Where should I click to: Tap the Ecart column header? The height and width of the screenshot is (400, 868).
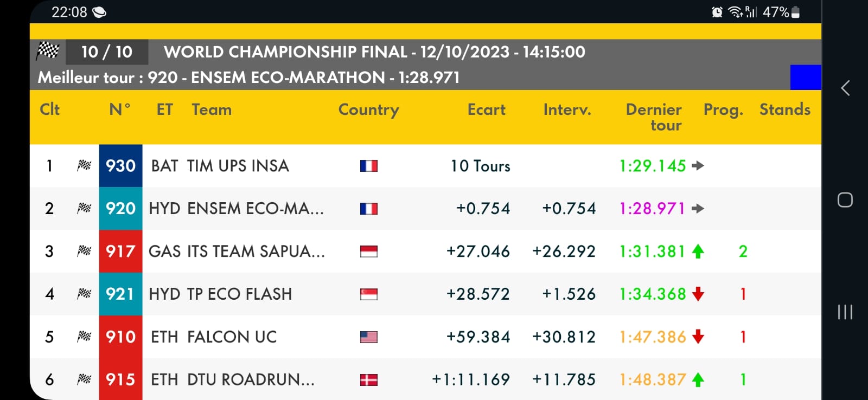[486, 109]
